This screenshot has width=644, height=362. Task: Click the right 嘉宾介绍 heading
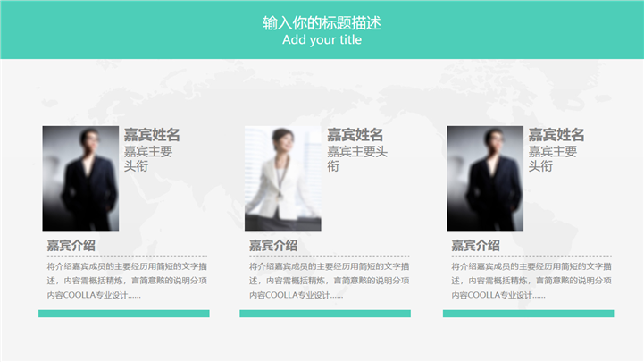coord(475,246)
